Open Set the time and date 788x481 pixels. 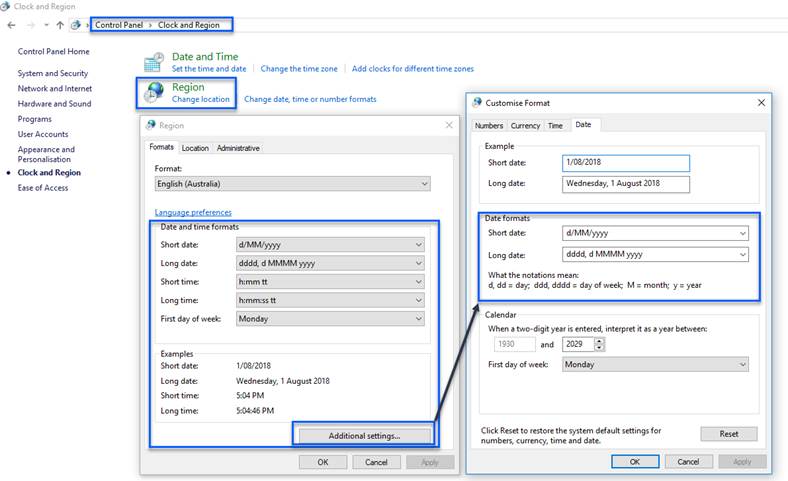tap(209, 69)
